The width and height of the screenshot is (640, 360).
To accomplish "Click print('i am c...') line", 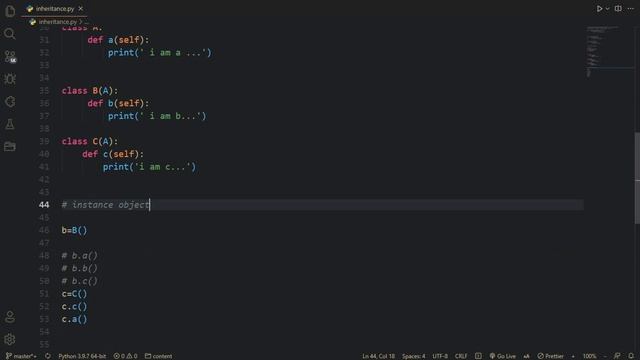I will (x=149, y=167).
